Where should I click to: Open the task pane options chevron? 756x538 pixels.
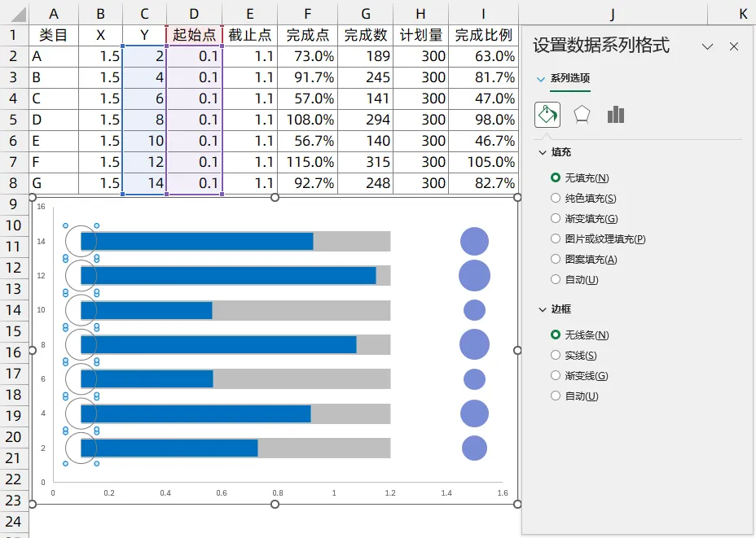[707, 46]
